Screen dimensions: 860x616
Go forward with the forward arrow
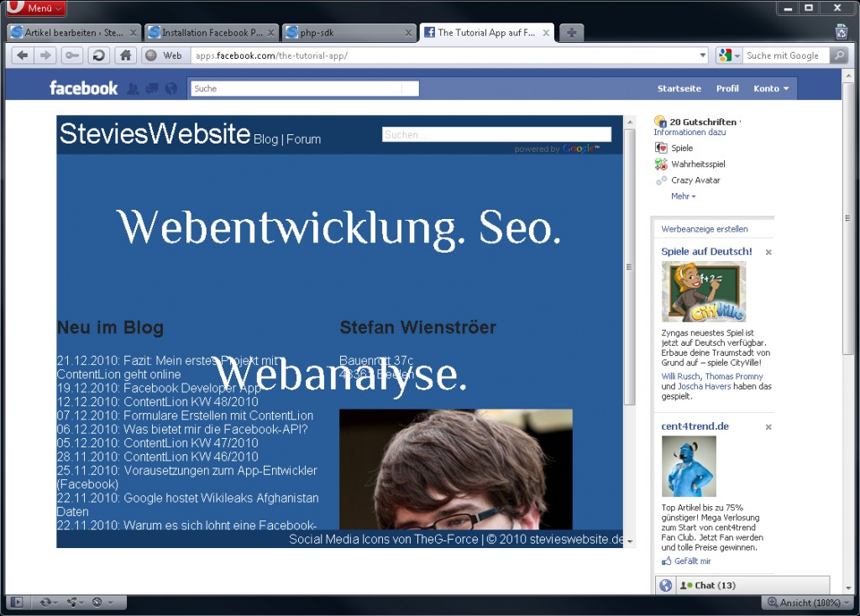tap(45, 55)
